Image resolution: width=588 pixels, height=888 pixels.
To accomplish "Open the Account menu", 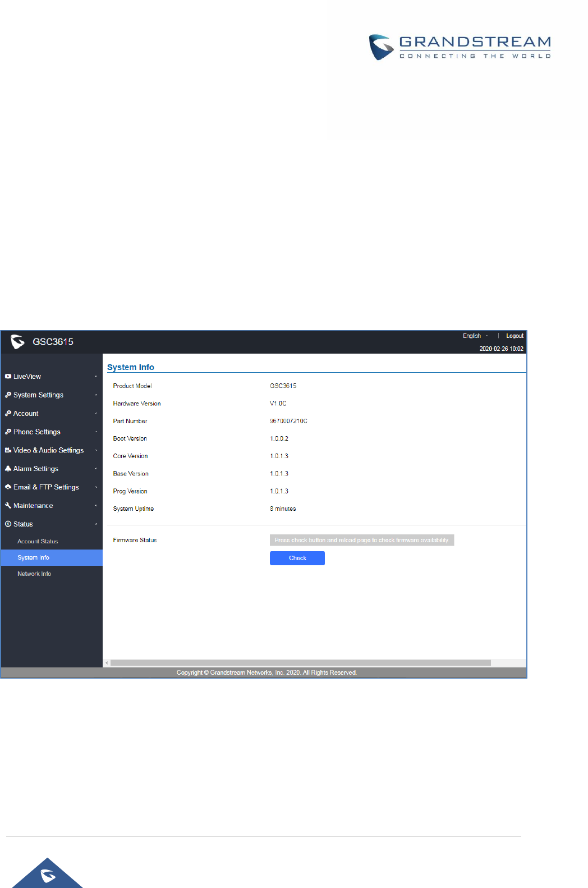I will pos(52,414).
